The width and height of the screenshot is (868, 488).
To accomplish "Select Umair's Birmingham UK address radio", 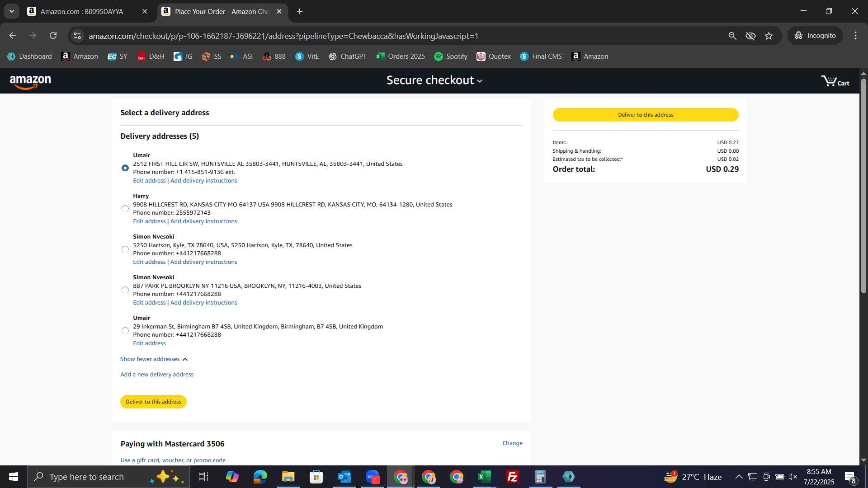I will (x=125, y=331).
